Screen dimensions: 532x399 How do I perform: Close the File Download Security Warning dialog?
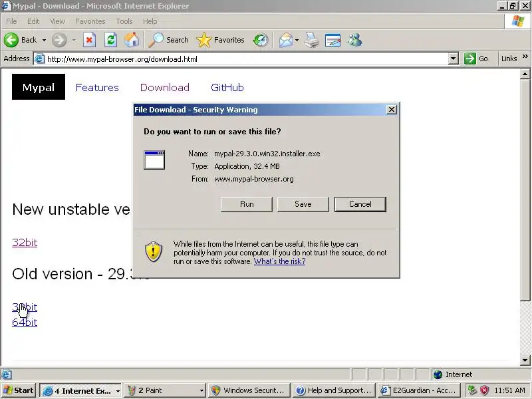(x=392, y=110)
